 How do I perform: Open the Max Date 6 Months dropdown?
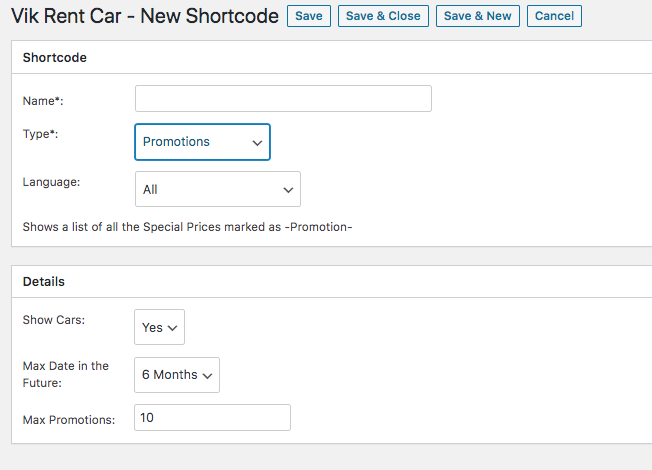point(177,375)
